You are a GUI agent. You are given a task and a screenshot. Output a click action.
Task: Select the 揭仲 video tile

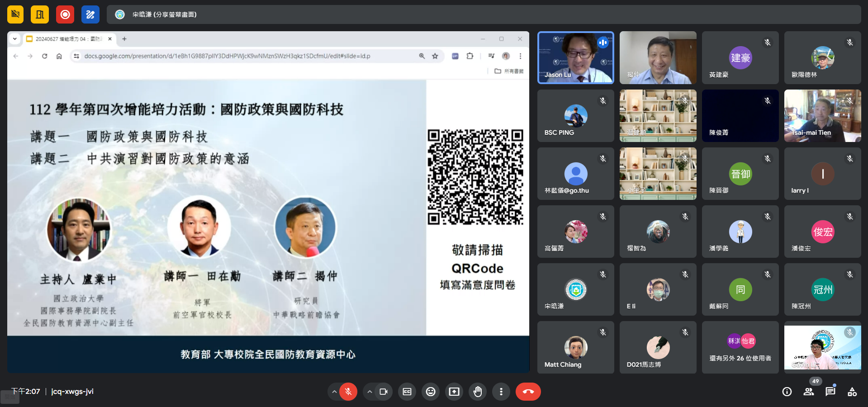click(x=658, y=57)
